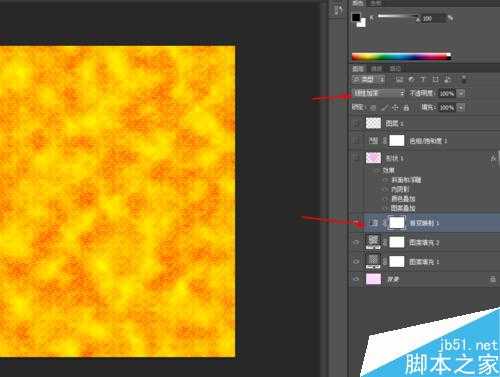Screen dimensions: 500x377
Task: Switch to the Paths tab
Action: (x=395, y=69)
